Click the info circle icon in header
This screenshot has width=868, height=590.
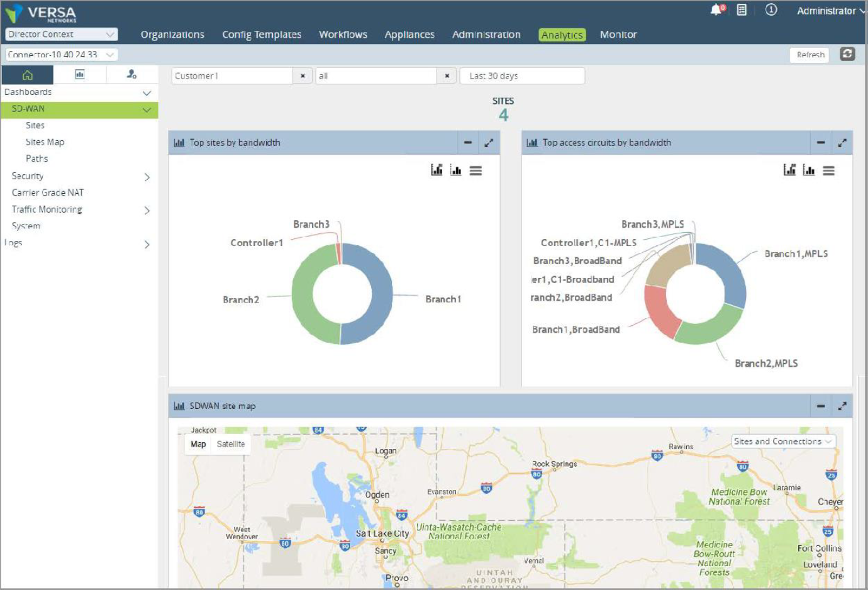click(x=771, y=10)
